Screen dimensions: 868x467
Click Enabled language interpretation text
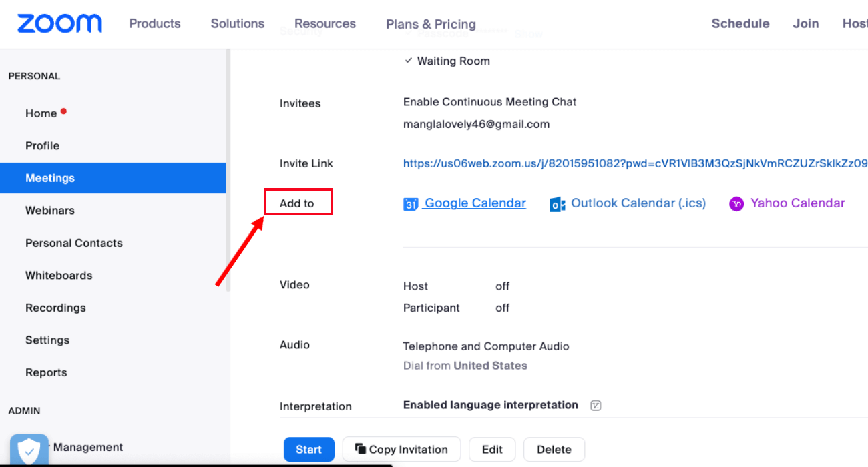click(491, 405)
